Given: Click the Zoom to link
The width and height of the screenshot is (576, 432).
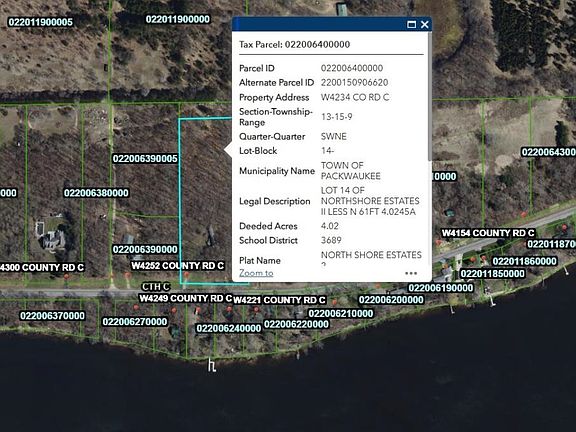Looking at the screenshot, I should pos(256,273).
